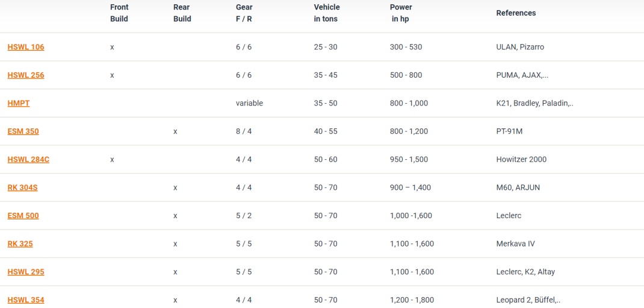Click the 1,200 - 1,800 power value
Screen dimensions: 644x308
click(x=412, y=300)
